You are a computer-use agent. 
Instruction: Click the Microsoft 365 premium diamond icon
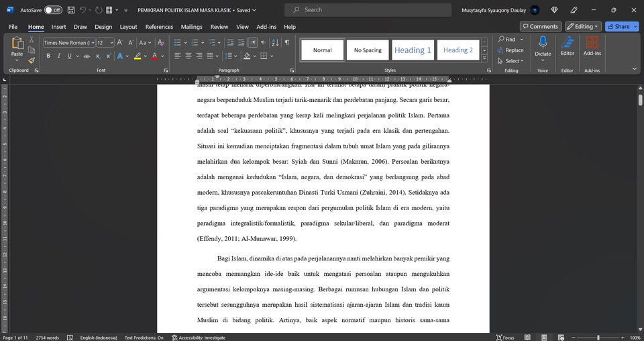[x=555, y=10]
